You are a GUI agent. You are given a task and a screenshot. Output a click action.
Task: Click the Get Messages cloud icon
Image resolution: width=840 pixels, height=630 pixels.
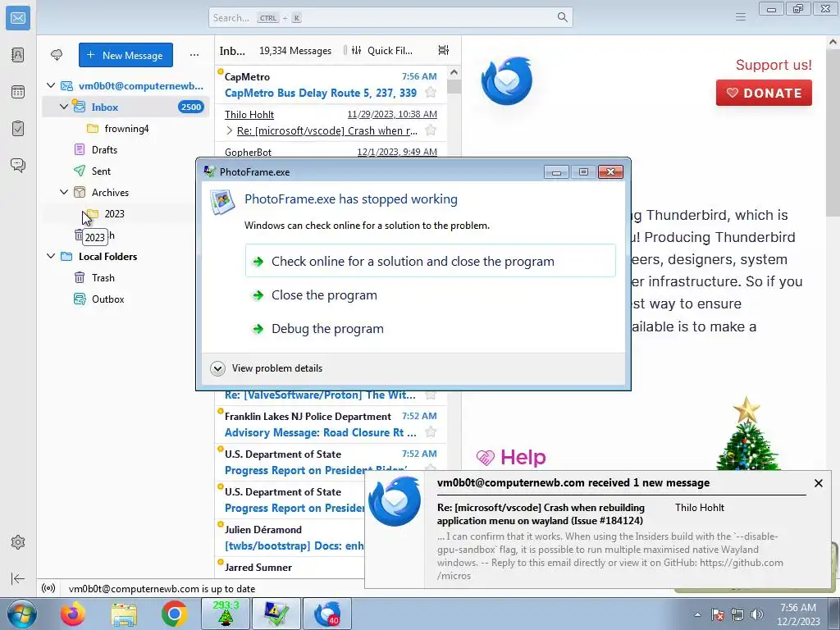coord(57,55)
